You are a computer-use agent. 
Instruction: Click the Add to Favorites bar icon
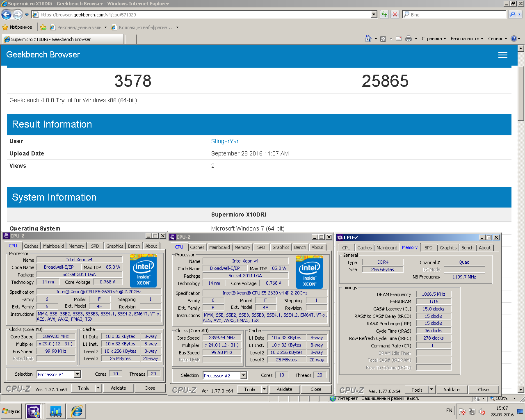(x=43, y=27)
